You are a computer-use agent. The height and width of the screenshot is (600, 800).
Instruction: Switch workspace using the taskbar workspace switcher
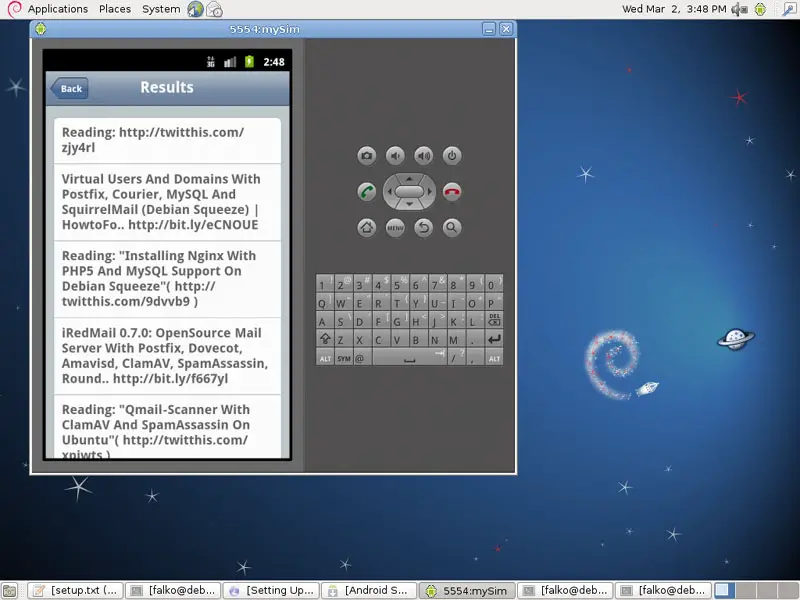[755, 590]
